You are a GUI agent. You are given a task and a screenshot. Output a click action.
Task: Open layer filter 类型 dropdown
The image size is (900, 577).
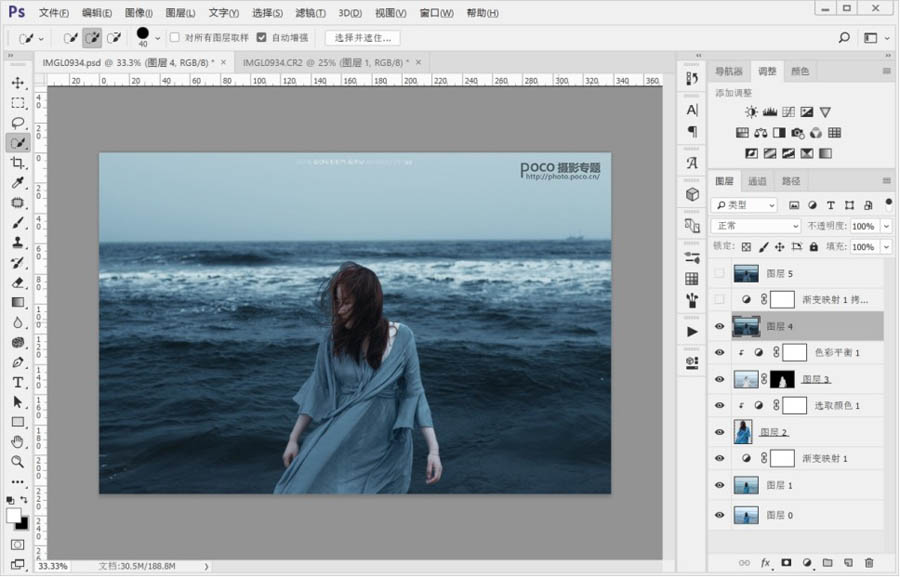[744, 205]
